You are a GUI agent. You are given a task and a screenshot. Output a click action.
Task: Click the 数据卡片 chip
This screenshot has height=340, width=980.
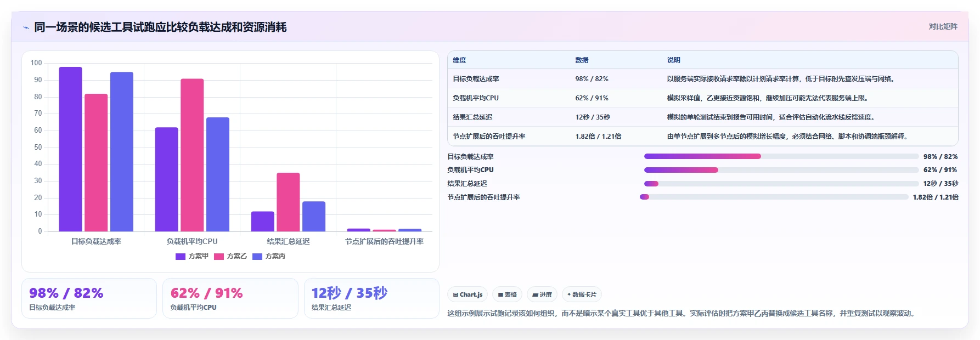tap(582, 294)
